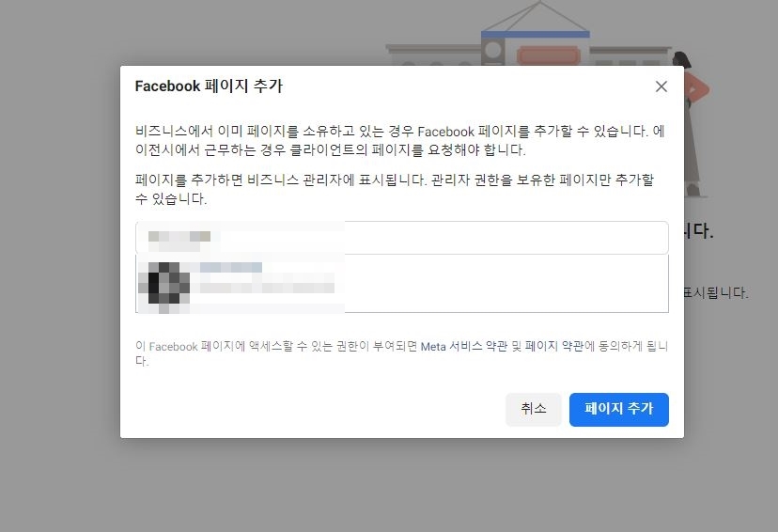Click the blurred blue page name
778x532 pixels.
click(x=231, y=268)
